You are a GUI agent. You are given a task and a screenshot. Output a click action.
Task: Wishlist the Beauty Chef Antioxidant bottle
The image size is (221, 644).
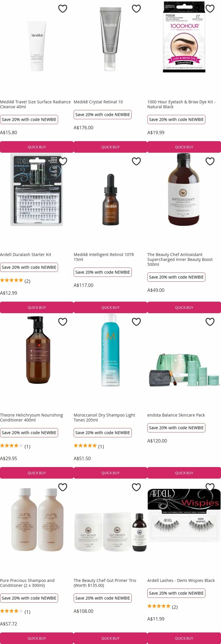(x=210, y=161)
